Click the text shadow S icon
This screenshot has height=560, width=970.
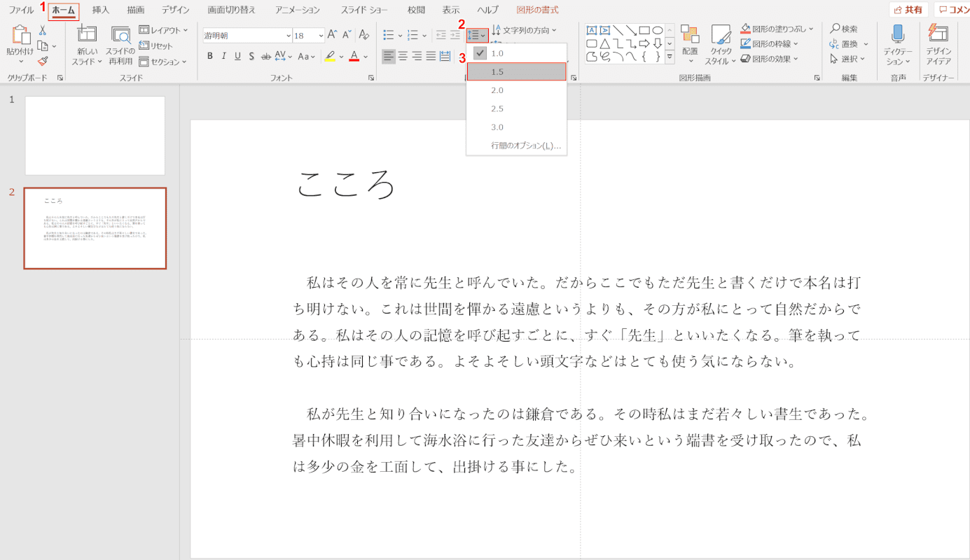click(x=252, y=56)
